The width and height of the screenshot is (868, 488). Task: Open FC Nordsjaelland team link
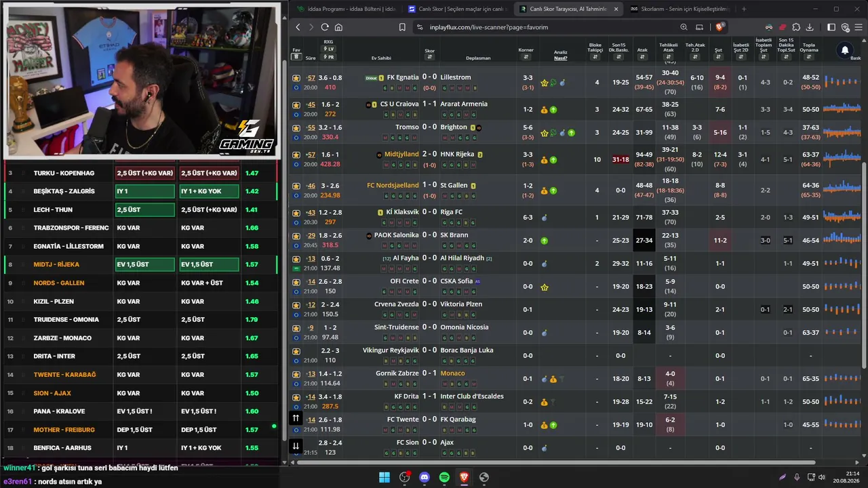point(393,186)
